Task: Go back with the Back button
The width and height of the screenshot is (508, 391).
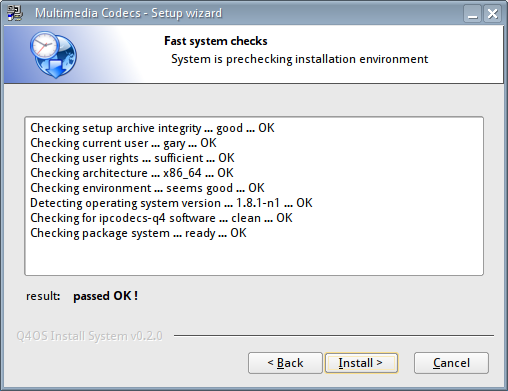Action: (285, 363)
